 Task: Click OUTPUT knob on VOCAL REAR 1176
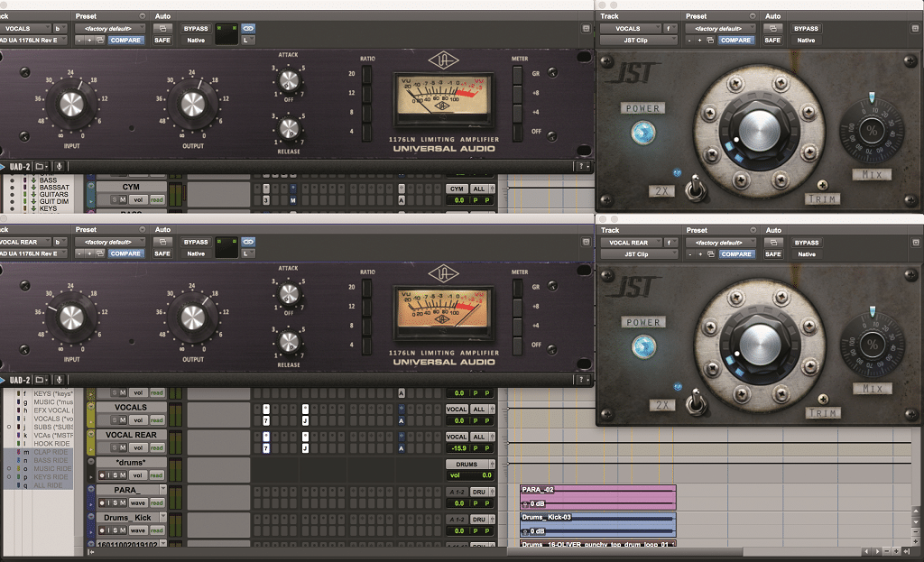pyautogui.click(x=193, y=318)
